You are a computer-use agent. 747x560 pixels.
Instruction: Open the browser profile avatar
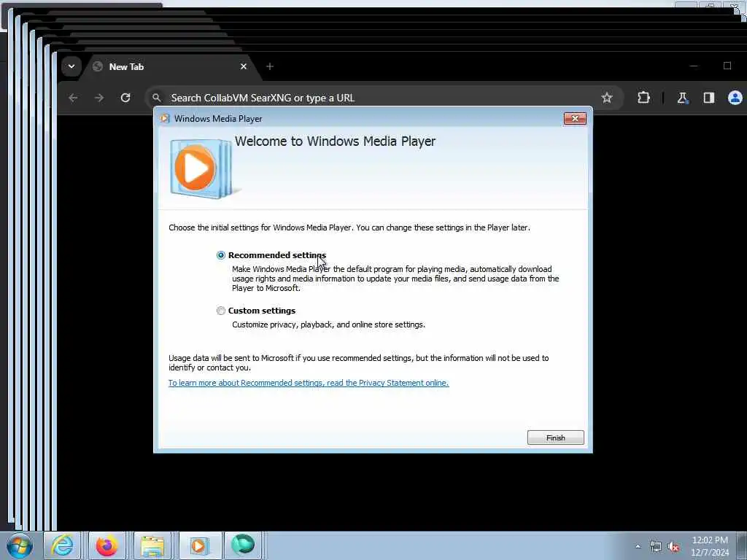point(735,98)
